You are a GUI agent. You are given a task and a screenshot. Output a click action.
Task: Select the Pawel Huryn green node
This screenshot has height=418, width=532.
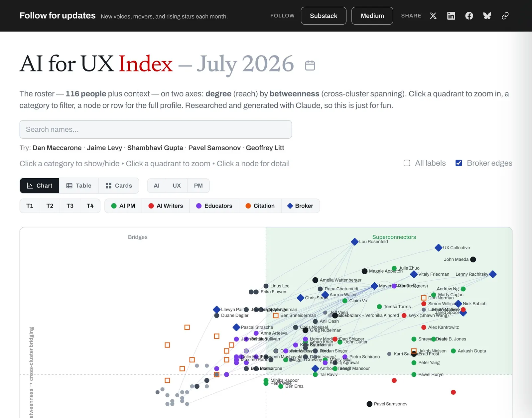pos(414,374)
